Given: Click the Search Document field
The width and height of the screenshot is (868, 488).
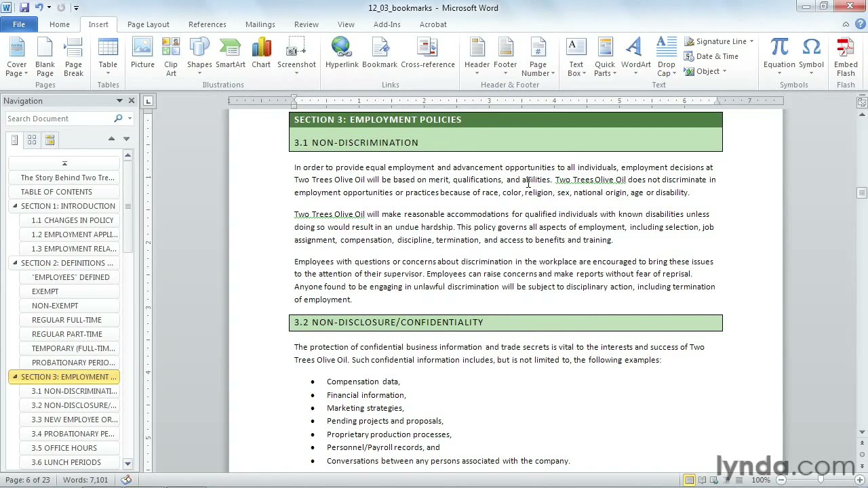Looking at the screenshot, I should pos(59,119).
